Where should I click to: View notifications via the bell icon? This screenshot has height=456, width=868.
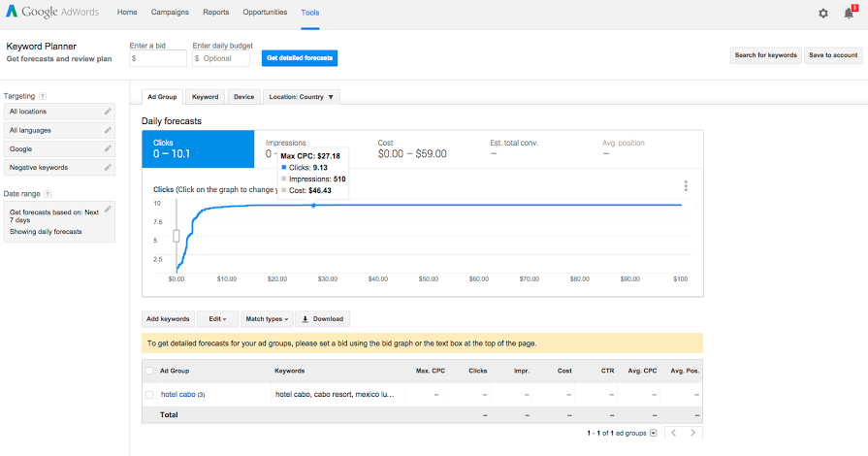pos(849,13)
